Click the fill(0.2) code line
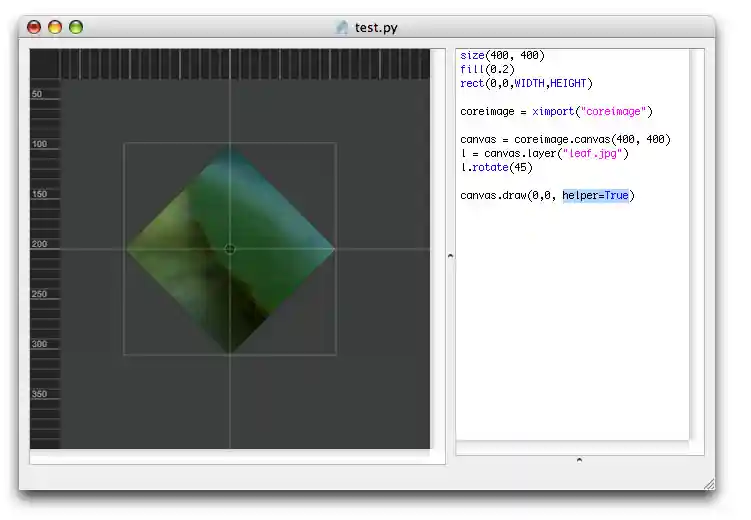 pyautogui.click(x=486, y=70)
